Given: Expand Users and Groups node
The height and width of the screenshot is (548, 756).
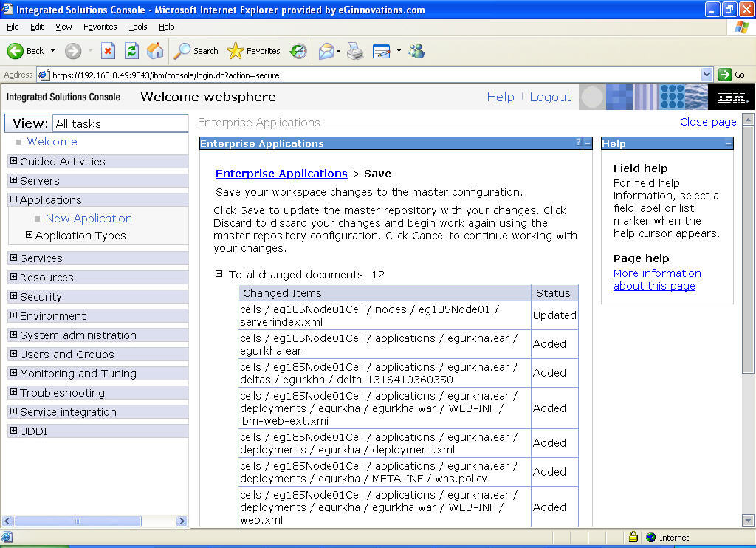Looking at the screenshot, I should [13, 354].
